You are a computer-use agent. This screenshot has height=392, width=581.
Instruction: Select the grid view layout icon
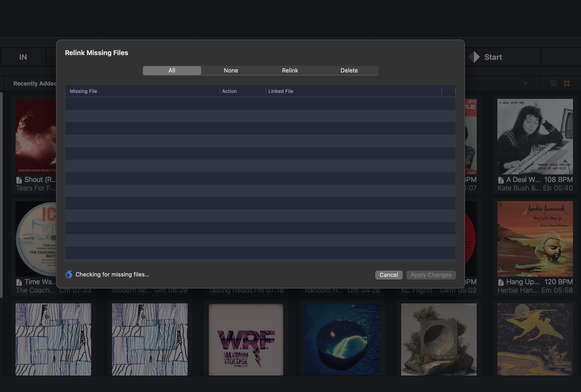(x=567, y=83)
